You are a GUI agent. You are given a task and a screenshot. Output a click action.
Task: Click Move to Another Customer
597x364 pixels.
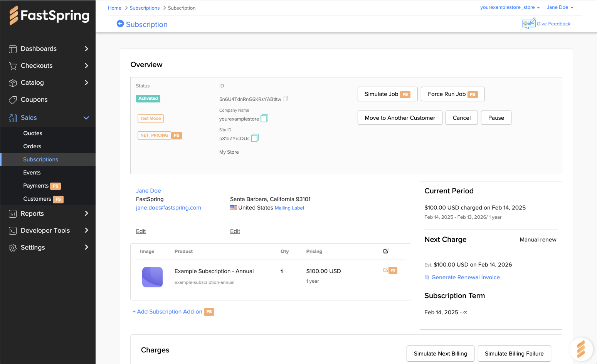[x=400, y=118]
